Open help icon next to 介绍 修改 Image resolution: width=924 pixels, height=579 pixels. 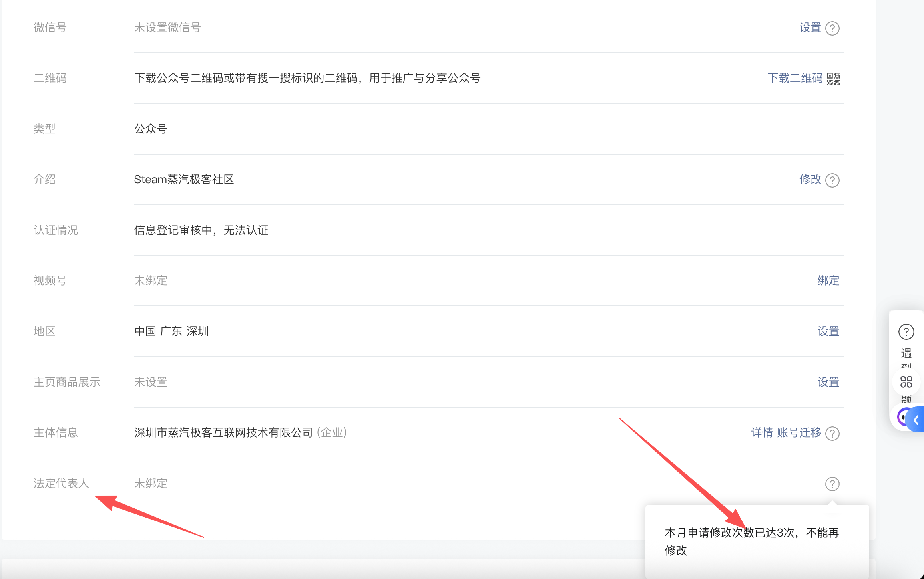[832, 180]
